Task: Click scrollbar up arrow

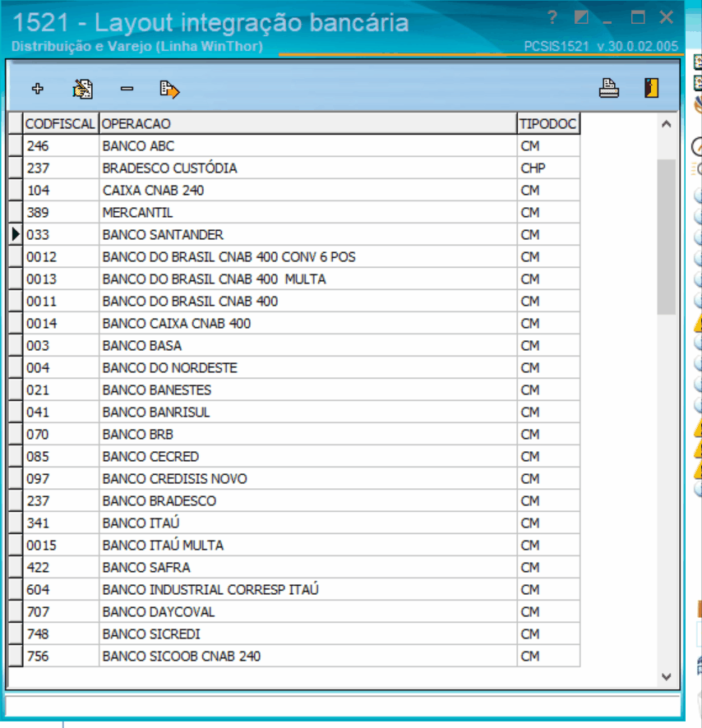Action: tap(666, 124)
